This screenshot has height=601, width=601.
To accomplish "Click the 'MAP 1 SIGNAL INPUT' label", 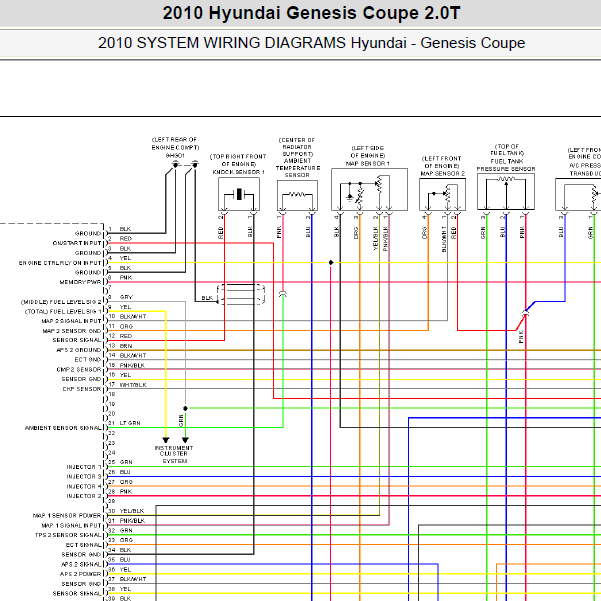I will point(72,525).
